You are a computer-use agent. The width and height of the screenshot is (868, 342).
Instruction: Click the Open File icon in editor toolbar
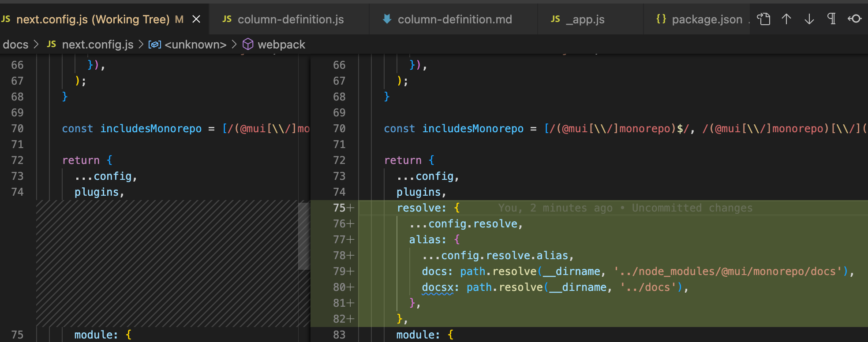[763, 19]
